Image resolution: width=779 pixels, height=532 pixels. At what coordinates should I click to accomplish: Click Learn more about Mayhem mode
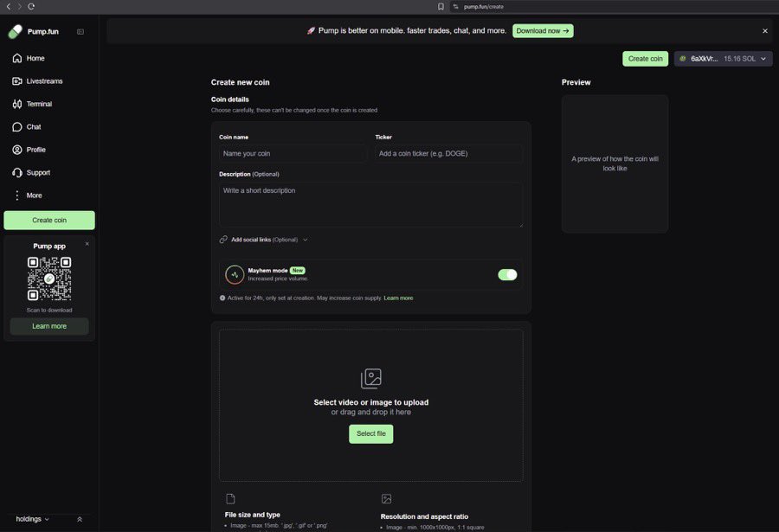coord(398,297)
